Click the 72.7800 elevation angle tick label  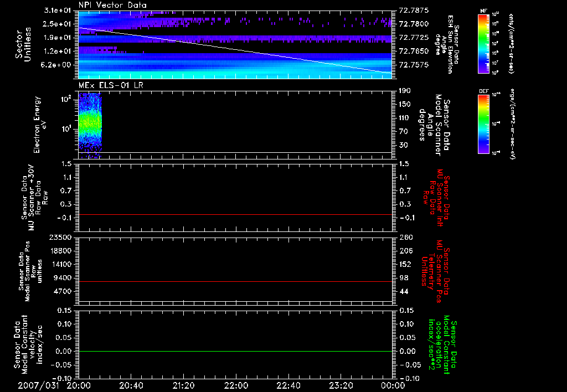[414, 24]
